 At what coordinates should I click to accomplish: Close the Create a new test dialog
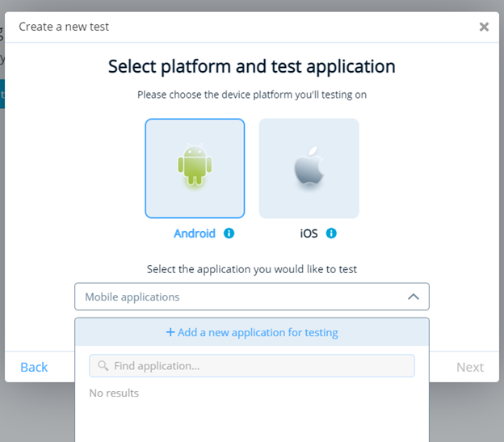point(484,27)
